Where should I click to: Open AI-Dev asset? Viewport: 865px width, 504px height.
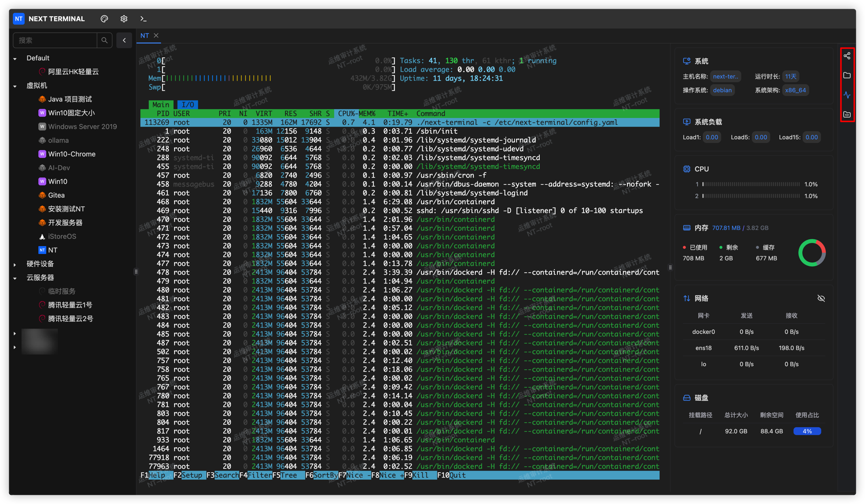59,168
